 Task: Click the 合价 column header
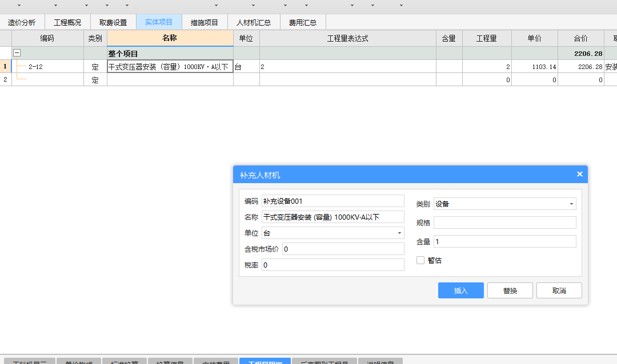coord(581,38)
